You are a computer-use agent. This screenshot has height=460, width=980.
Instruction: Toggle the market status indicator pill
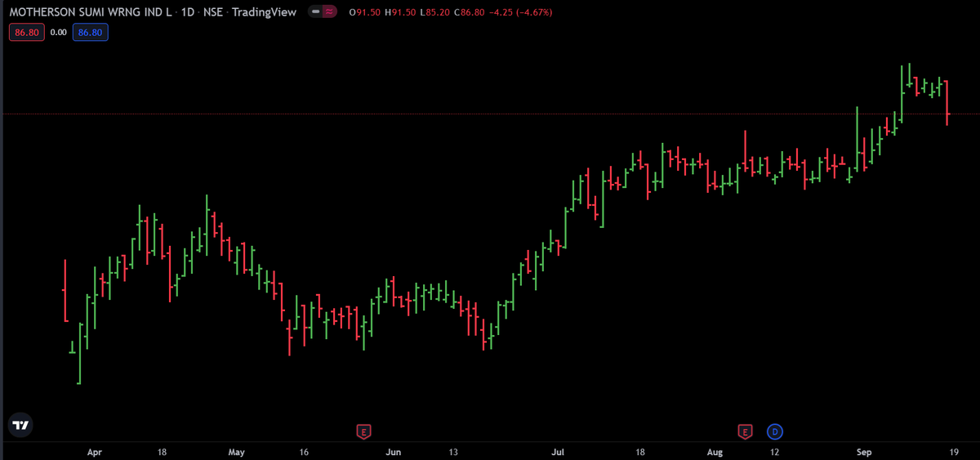tap(324, 12)
